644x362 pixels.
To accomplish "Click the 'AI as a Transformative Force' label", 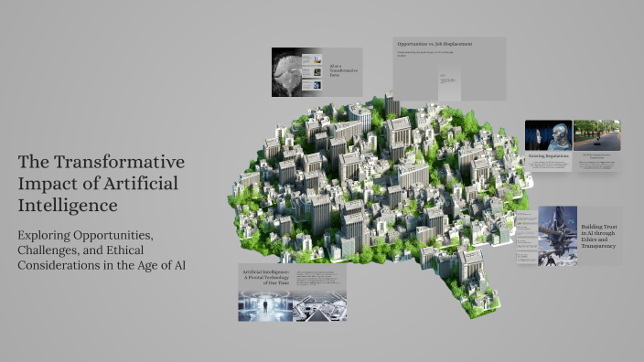I will coord(343,70).
